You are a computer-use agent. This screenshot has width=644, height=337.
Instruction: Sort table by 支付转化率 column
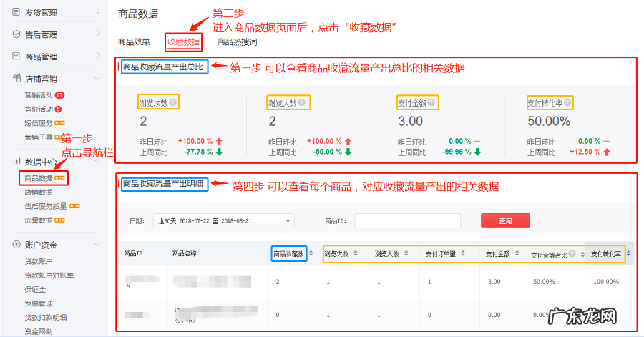628,254
